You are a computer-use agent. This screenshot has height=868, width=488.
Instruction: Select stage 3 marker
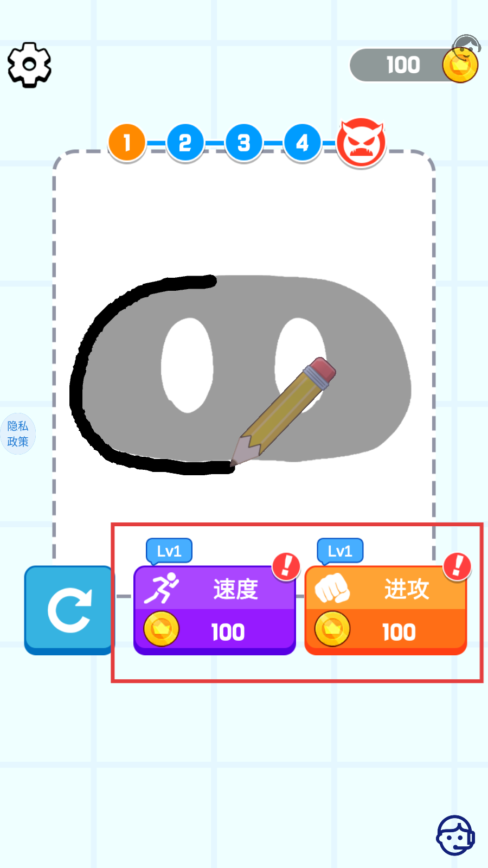[244, 143]
